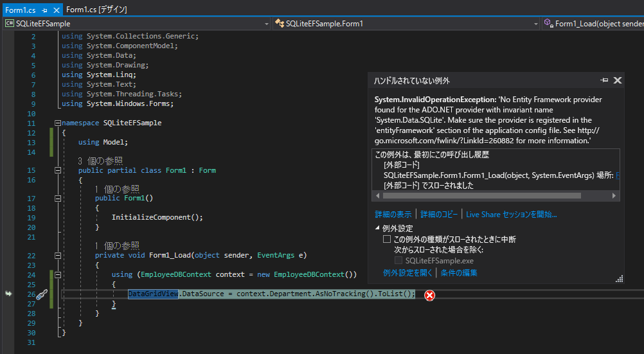Viewport: 644px width, 354px height.
Task: Open 詳細の表示 link
Action: coord(393,215)
